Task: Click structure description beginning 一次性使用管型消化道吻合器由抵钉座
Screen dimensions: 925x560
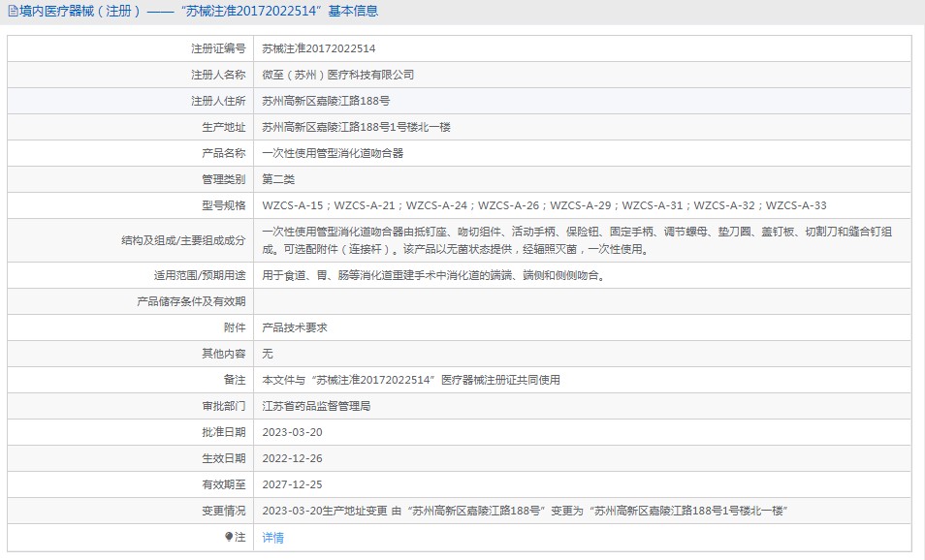Action: pos(577,240)
